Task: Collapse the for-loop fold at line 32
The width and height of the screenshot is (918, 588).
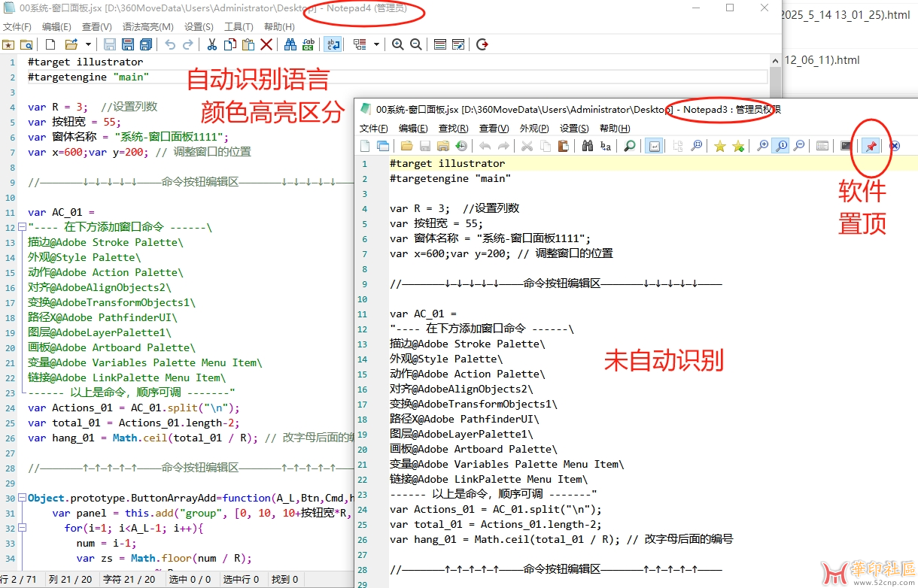Action: pos(22,528)
